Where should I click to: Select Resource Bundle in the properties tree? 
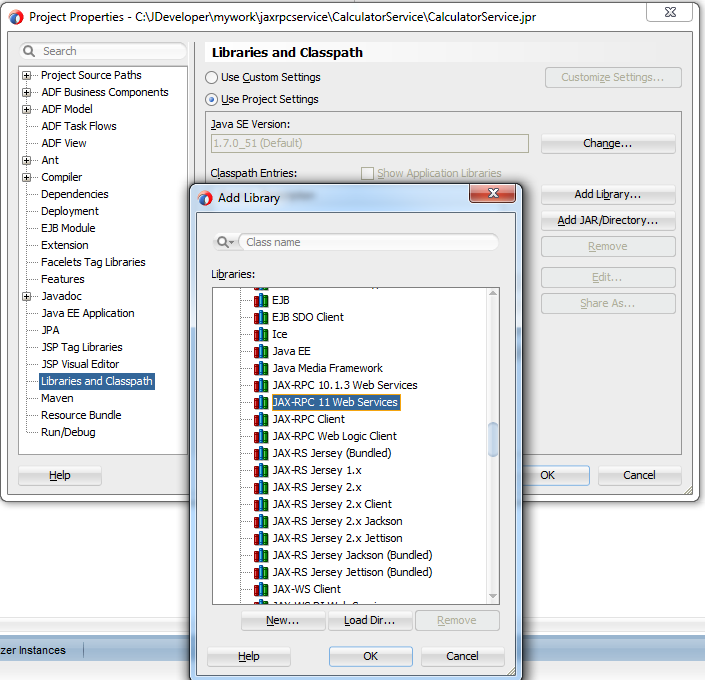click(81, 416)
